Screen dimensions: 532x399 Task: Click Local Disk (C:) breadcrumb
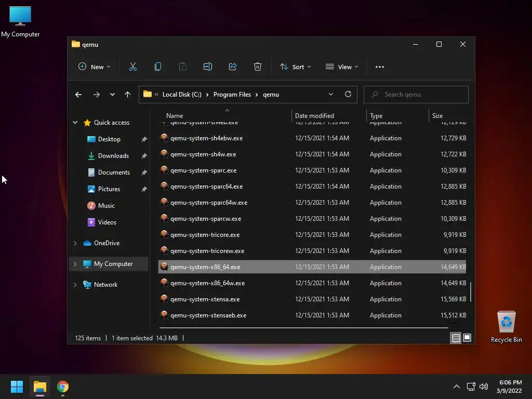[182, 95]
